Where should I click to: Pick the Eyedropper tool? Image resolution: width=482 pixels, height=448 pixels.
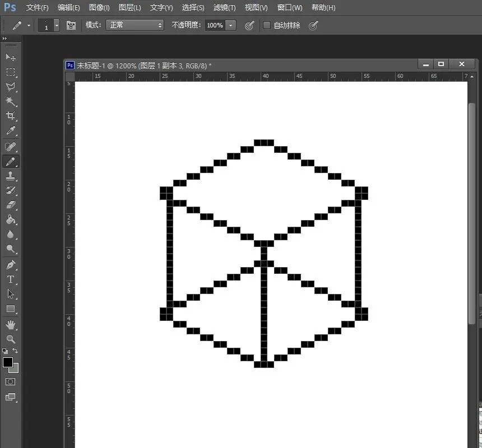11,130
